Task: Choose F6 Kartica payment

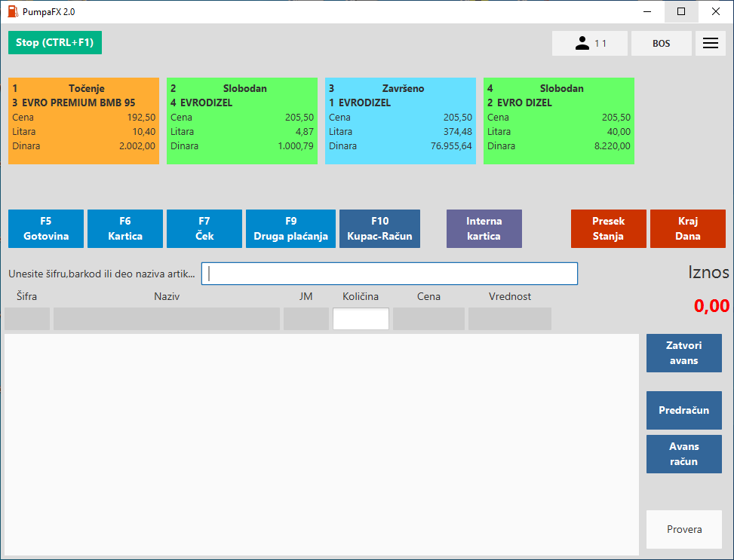Action: coord(125,228)
